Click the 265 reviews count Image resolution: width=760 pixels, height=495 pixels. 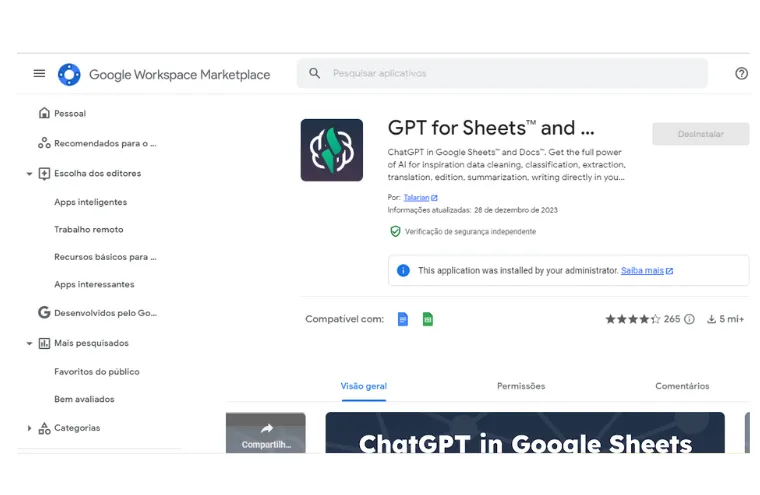click(x=672, y=319)
